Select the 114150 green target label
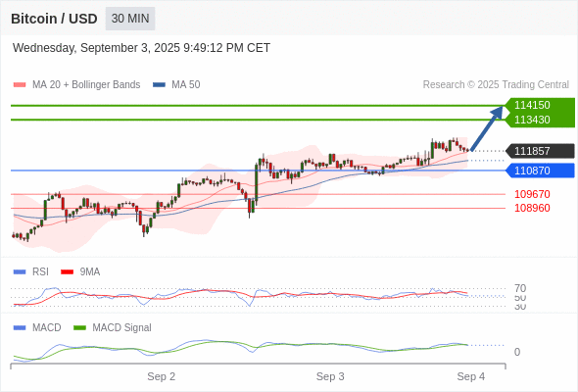The height and width of the screenshot is (392, 578). 532,105
